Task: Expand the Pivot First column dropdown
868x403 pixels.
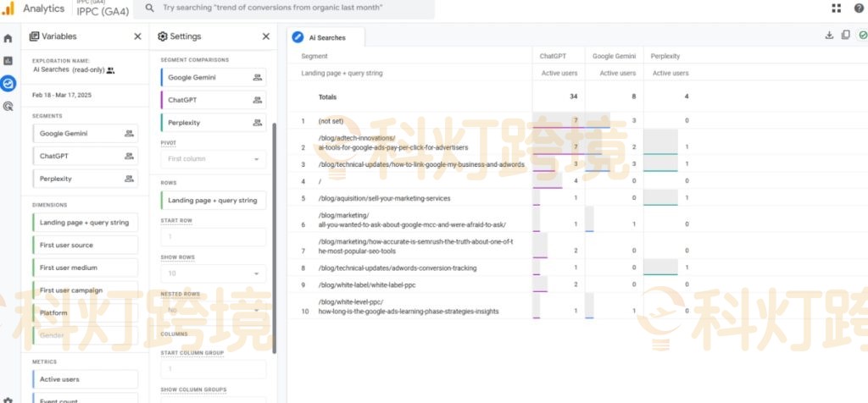Action: pos(213,159)
